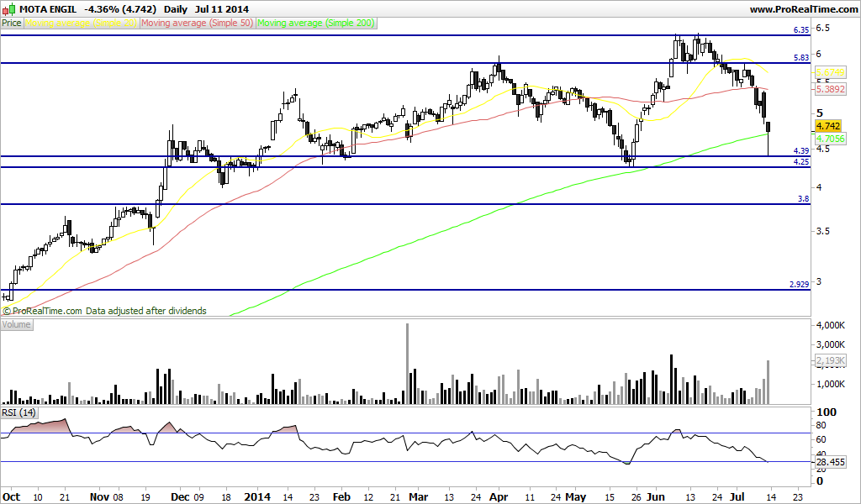
Task: Click the 100 value on RSI axis
Action: tap(827, 412)
